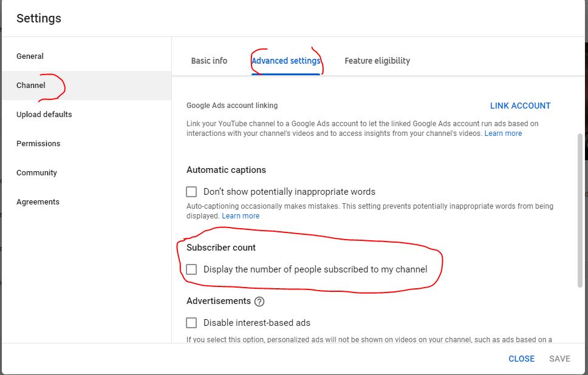
Task: Open Permissions in the sidebar
Action: coord(38,144)
